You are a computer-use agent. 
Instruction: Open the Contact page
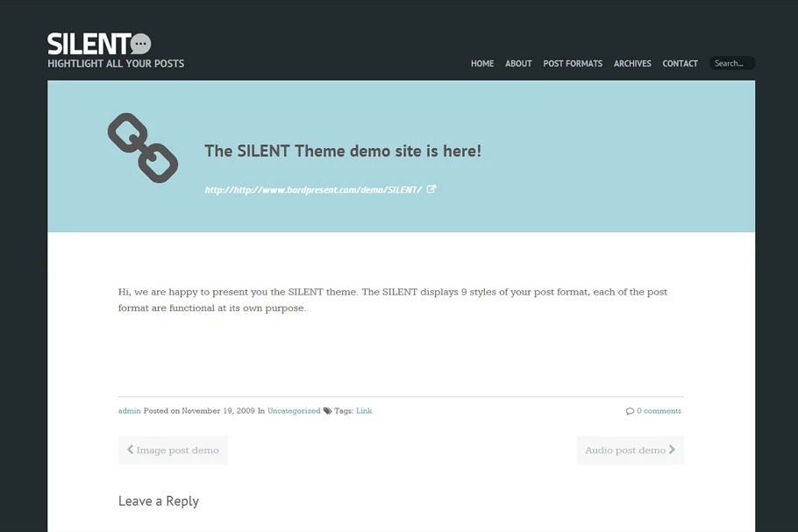point(680,64)
